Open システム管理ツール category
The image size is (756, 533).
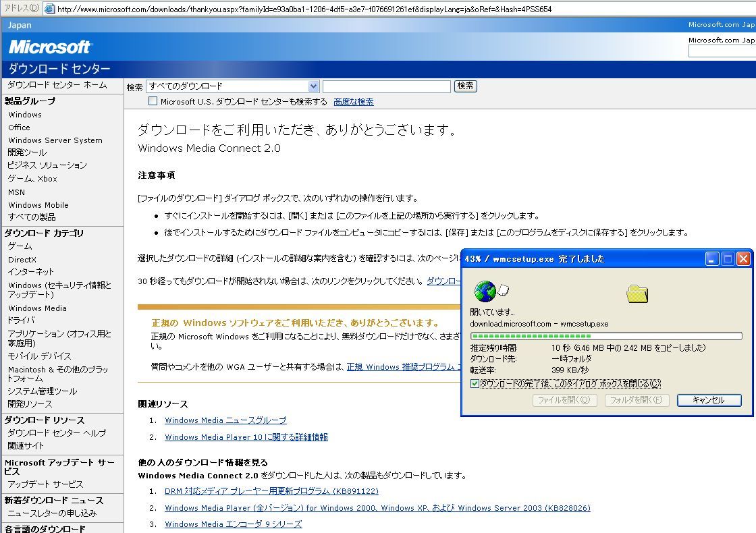point(43,391)
